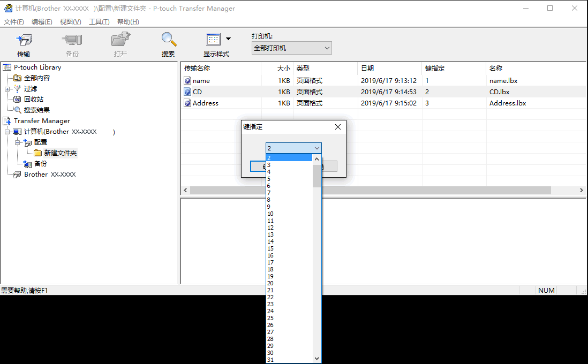Viewport: 588px width, 364px height.
Task: Choose 31 in key assign list
Action: [289, 360]
